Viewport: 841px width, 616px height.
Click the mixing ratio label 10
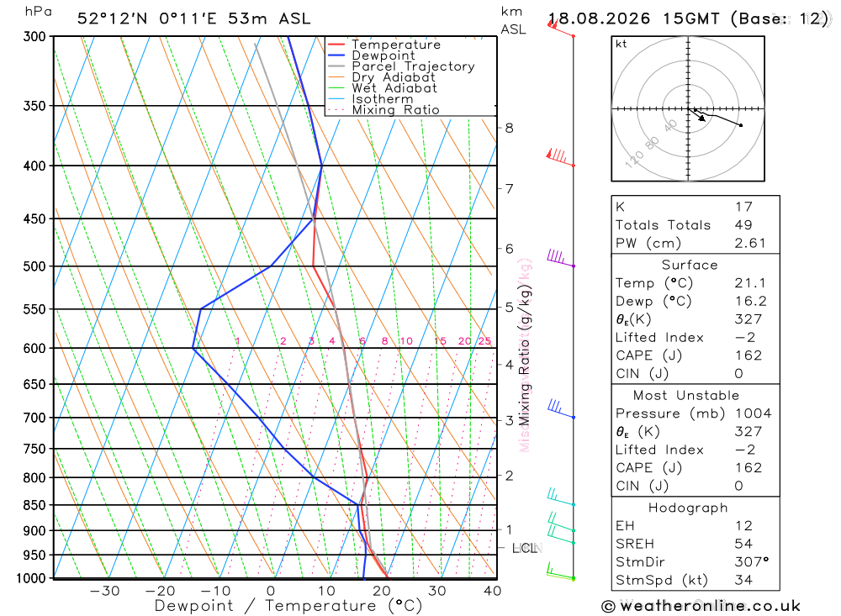point(406,341)
